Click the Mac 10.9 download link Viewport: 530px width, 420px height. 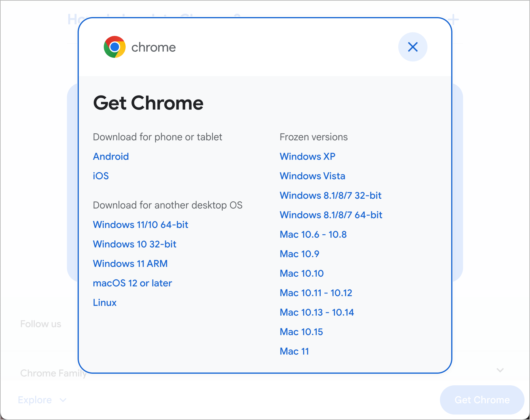[299, 254]
